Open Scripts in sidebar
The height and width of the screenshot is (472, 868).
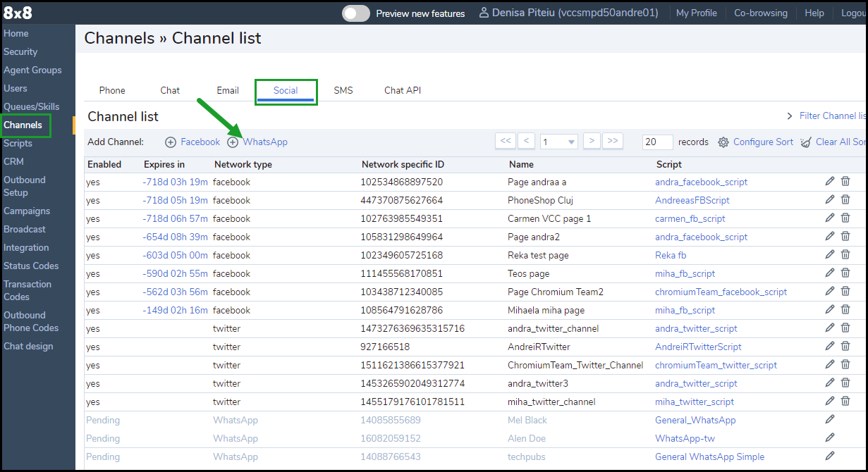18,143
